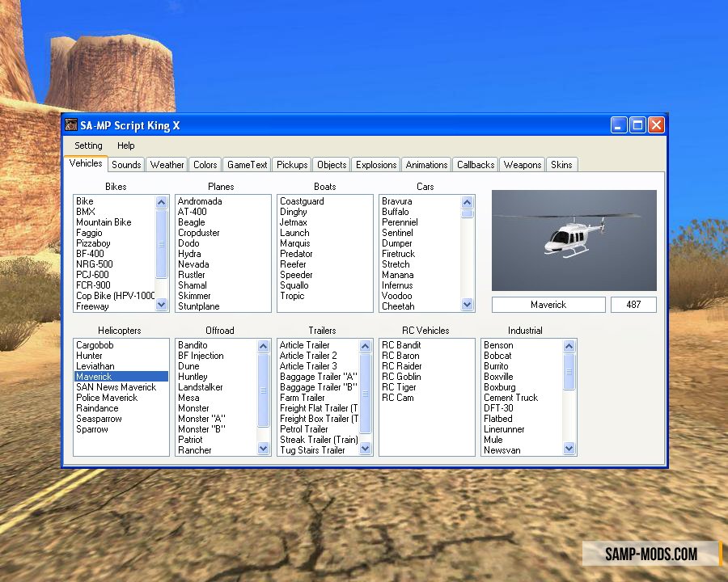Click the Bikes list scrollbar thumb

161,243
